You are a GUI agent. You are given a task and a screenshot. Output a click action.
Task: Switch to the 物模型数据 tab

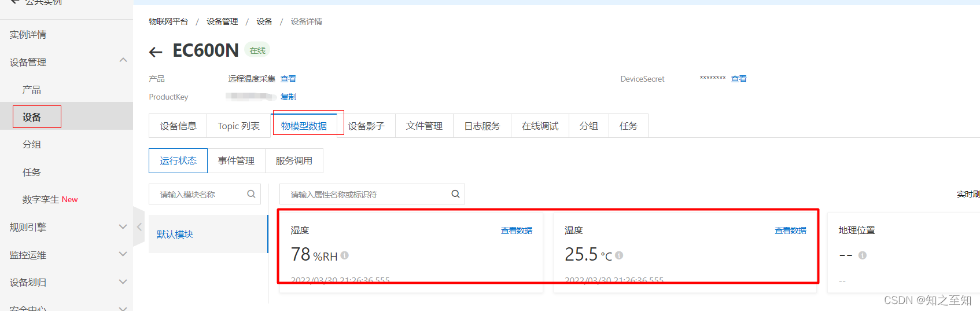tap(304, 126)
